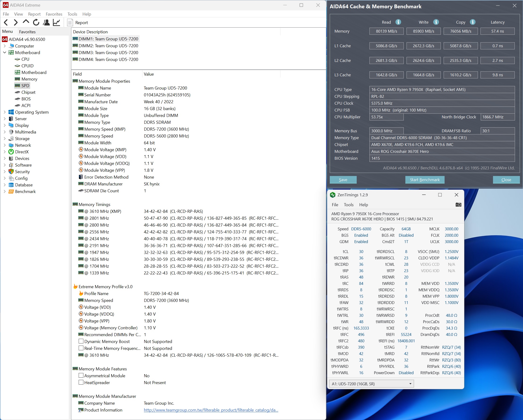Collapse the Motherboard tree node

point(5,52)
